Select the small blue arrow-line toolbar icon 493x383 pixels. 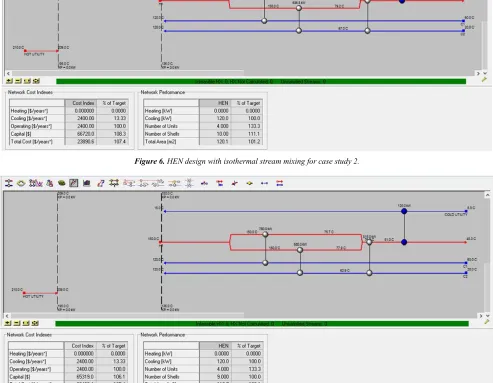(204, 183)
